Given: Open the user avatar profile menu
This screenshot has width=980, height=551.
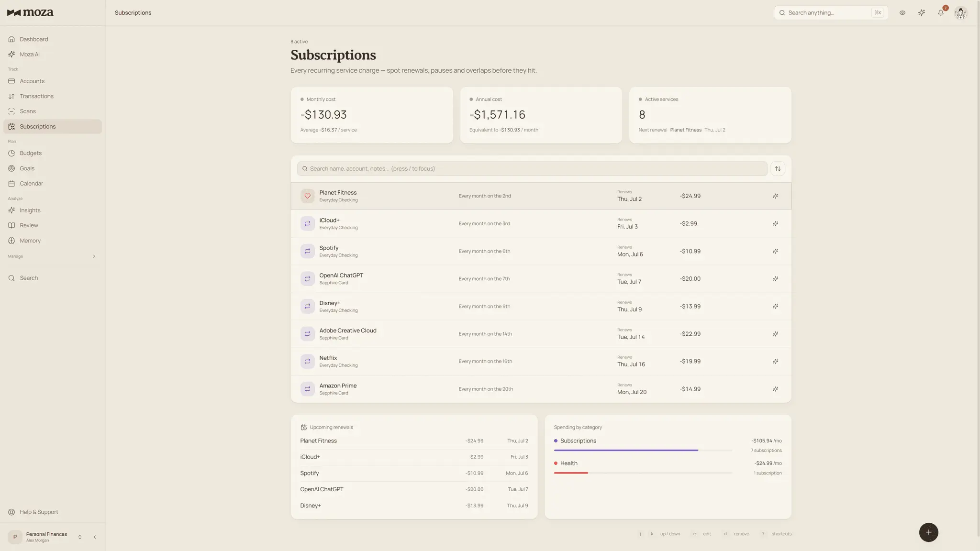Looking at the screenshot, I should [x=960, y=13].
